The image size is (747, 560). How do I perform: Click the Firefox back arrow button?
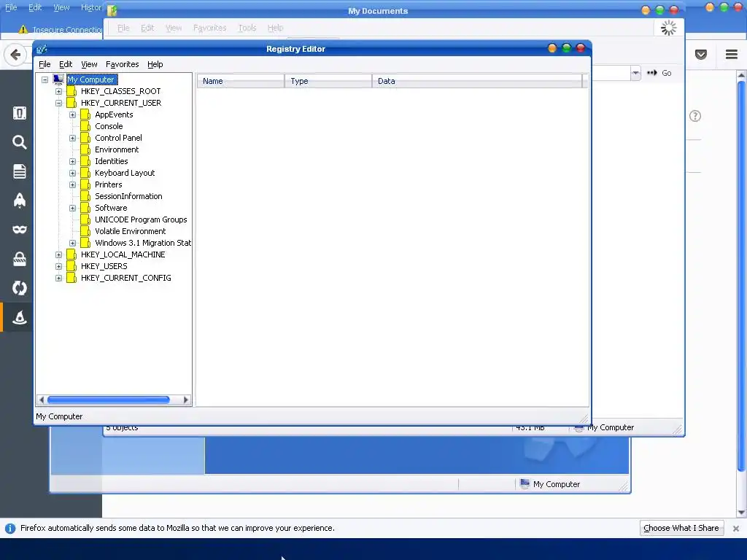(15, 55)
